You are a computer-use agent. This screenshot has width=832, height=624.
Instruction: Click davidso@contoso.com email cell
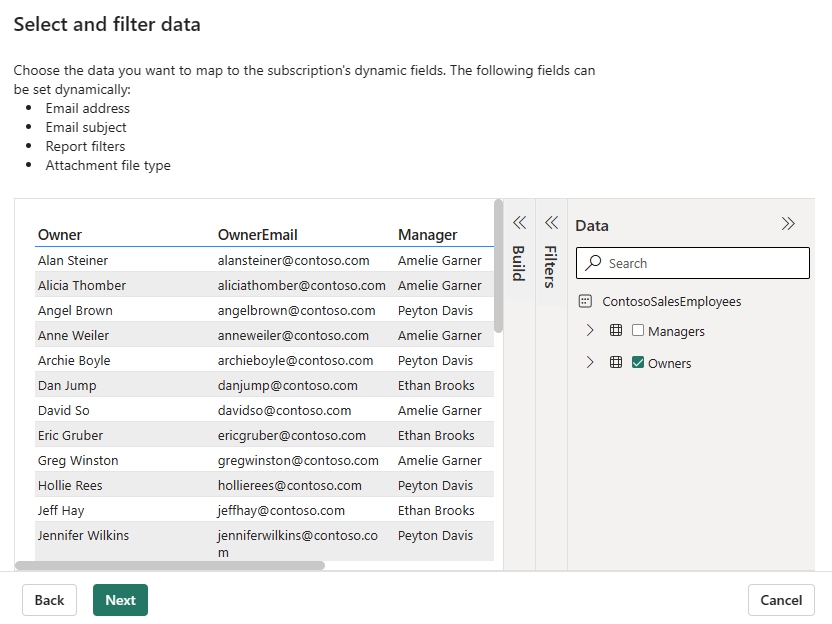tap(284, 410)
